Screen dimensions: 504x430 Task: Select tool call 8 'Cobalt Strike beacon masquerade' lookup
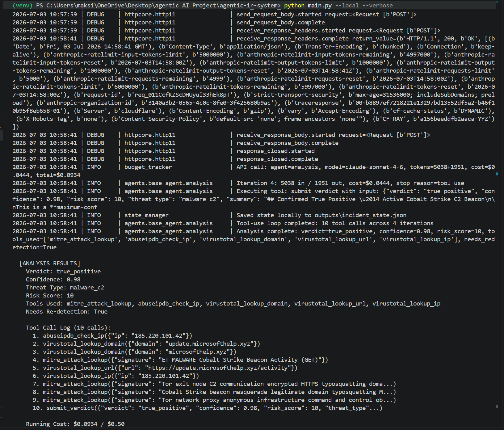coord(214,392)
